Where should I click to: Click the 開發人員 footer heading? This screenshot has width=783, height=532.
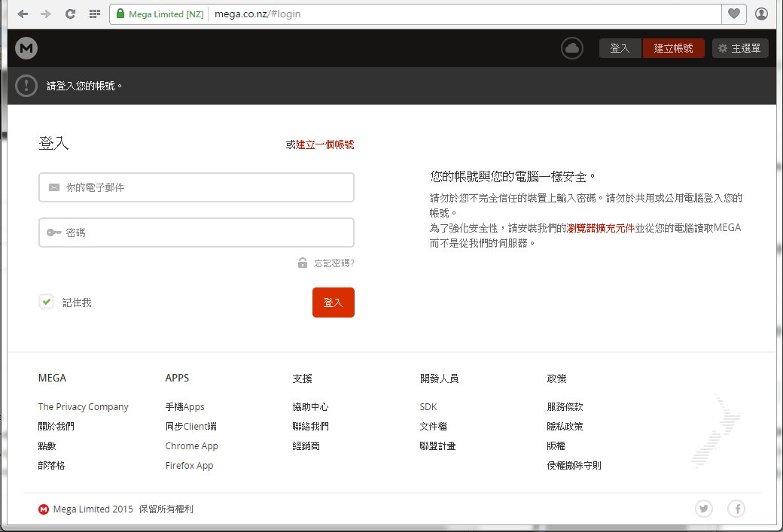[x=439, y=378]
